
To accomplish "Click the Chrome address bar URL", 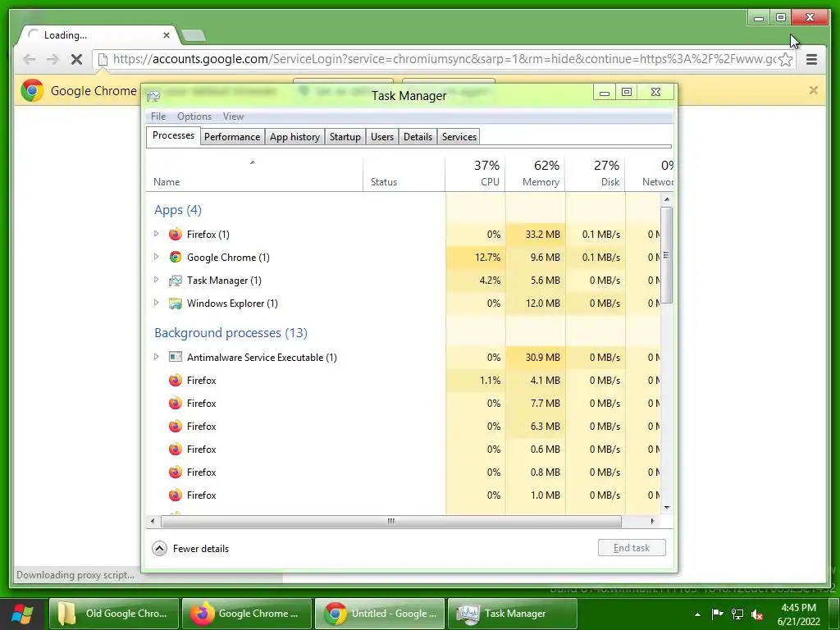I will pos(444,59).
